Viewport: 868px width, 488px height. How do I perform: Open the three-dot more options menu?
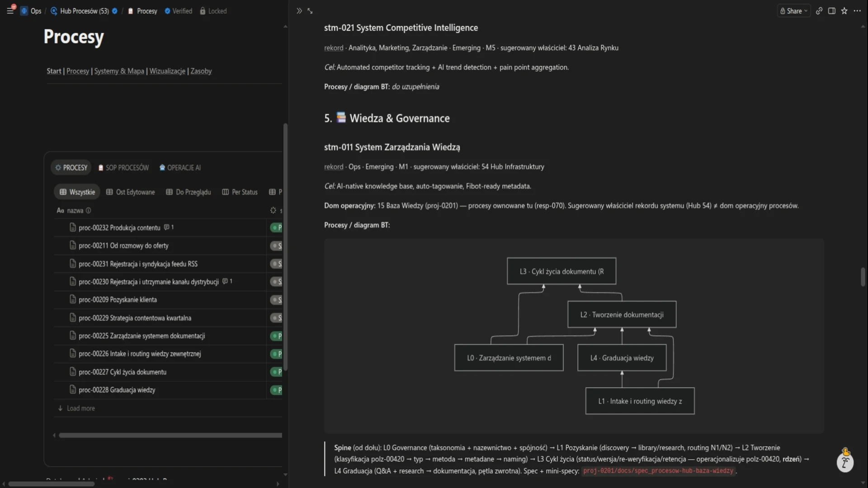(857, 11)
